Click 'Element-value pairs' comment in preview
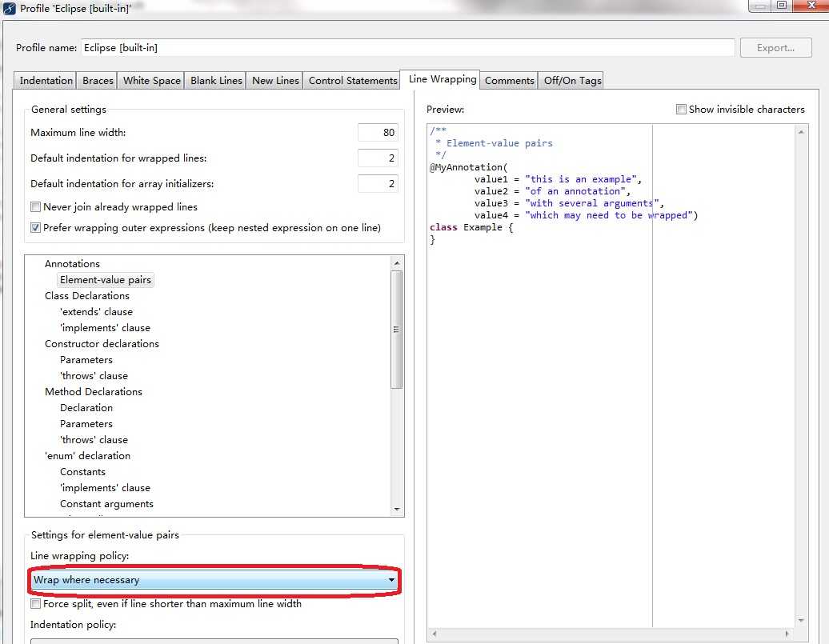The width and height of the screenshot is (829, 644). click(x=499, y=143)
